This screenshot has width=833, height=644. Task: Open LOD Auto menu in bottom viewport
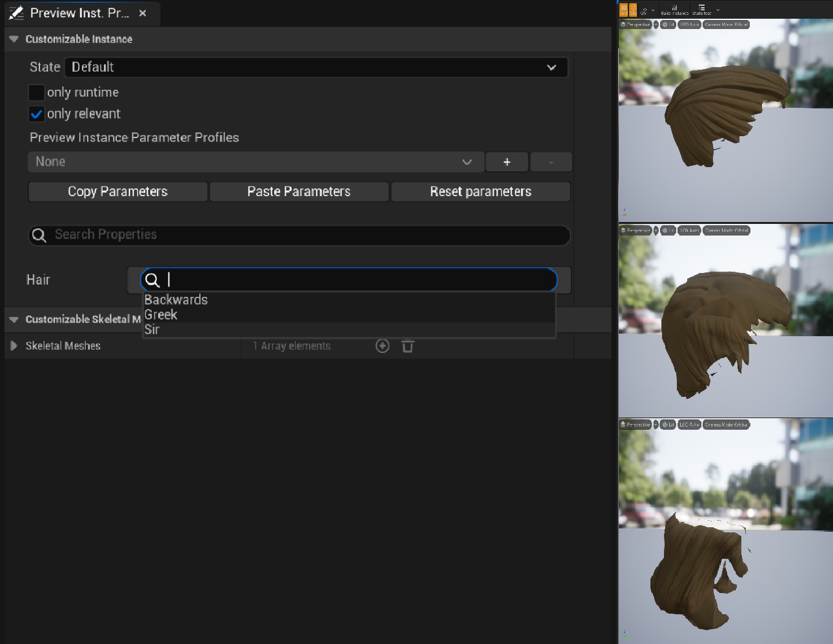689,425
